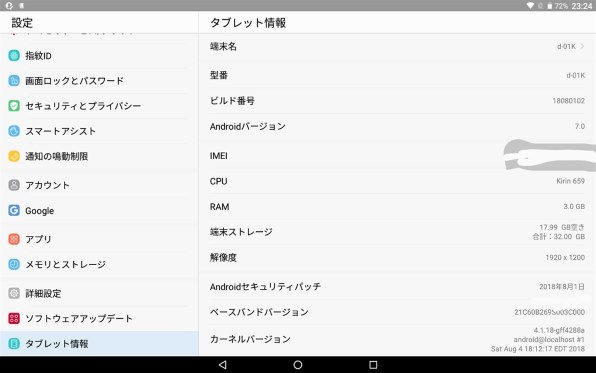Tap RAM value 3.0 GB

coord(574,206)
